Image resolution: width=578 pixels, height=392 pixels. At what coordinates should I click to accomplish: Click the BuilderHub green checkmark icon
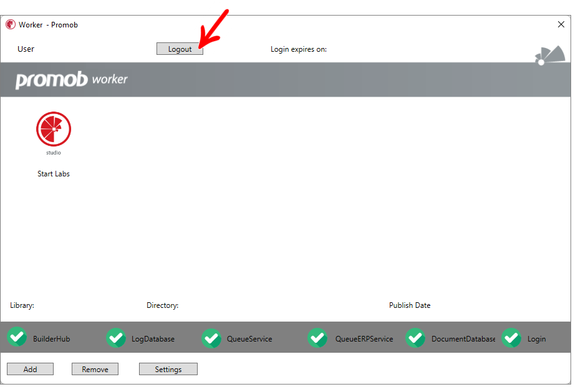click(x=17, y=337)
